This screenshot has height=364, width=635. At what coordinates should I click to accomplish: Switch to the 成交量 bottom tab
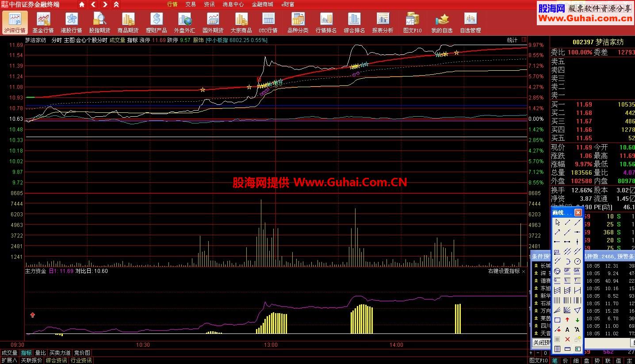[9, 353]
